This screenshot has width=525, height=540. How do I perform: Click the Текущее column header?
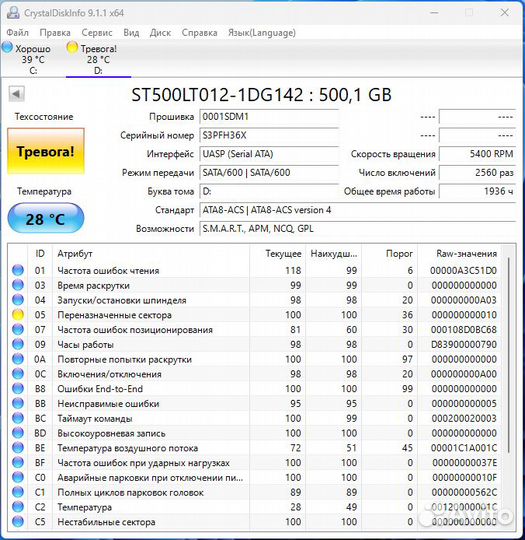pyautogui.click(x=278, y=254)
